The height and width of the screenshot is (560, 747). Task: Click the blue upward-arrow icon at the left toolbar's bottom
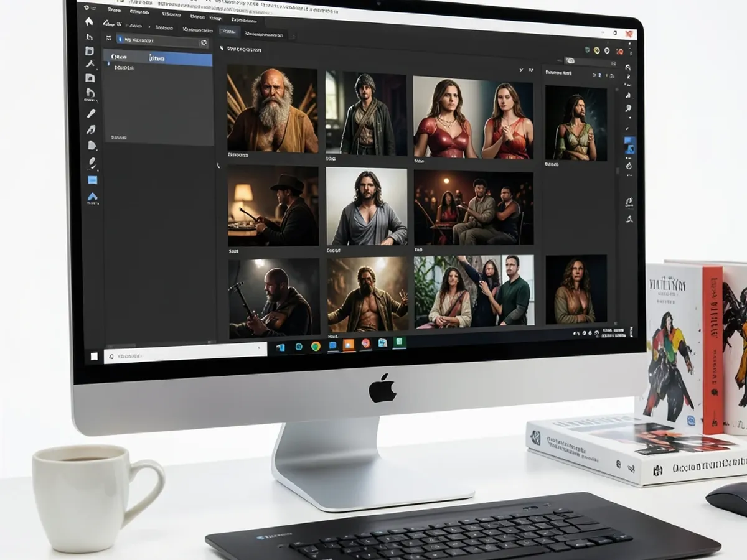pos(92,198)
